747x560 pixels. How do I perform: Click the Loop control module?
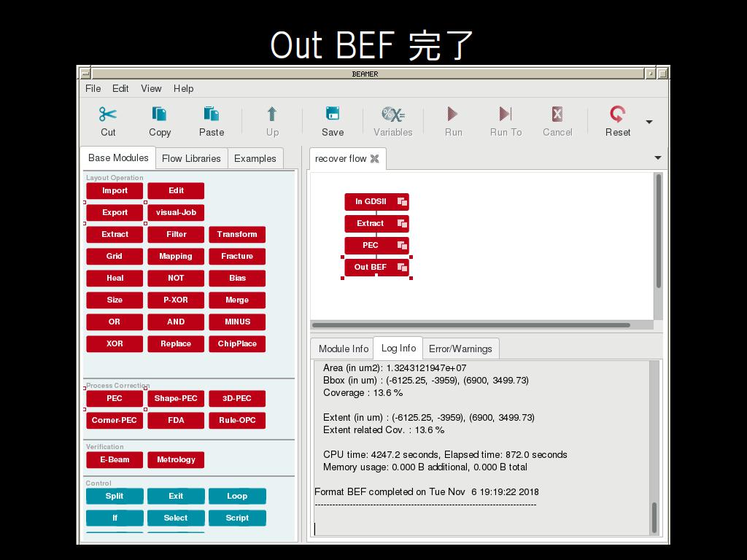pos(237,496)
